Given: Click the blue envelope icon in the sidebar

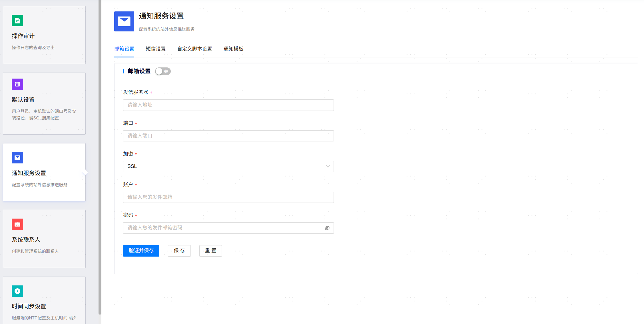Looking at the screenshot, I should (x=17, y=158).
